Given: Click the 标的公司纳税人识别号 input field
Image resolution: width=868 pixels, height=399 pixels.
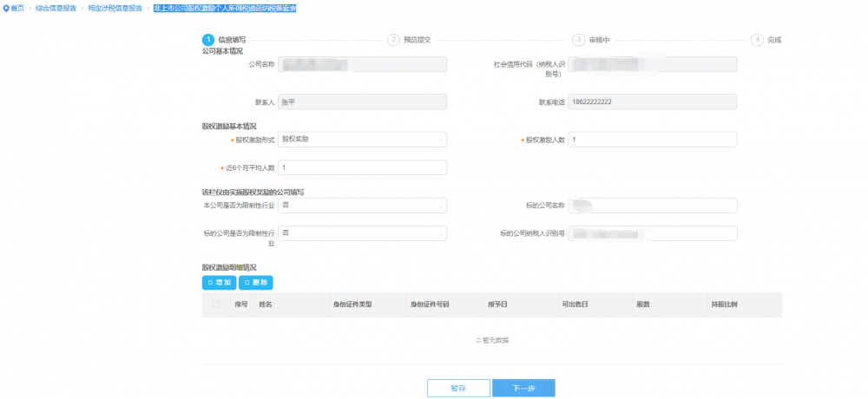Looking at the screenshot, I should pyautogui.click(x=653, y=233).
